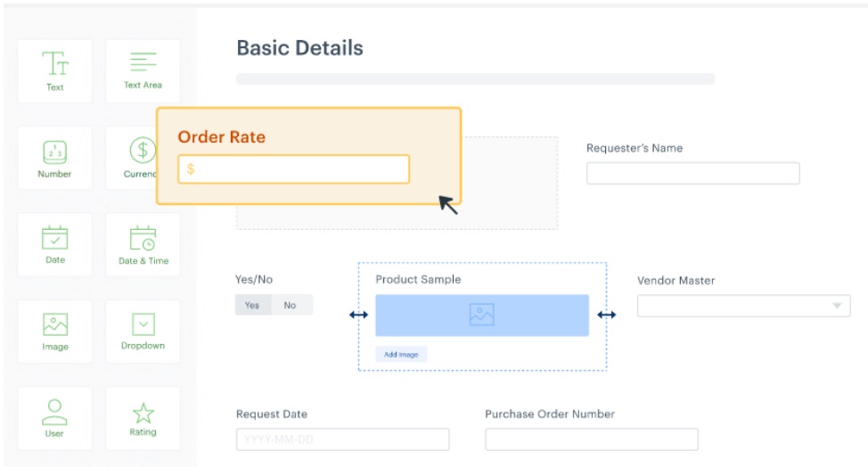868x467 pixels.
Task: Click the Date field icon
Action: [54, 238]
